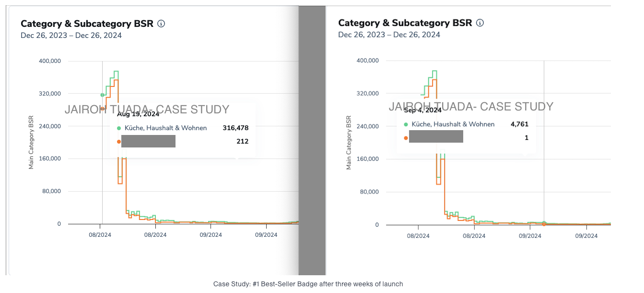Screen dimensions: 644x293
Task: Click 80,000 y-axis label on right chart
Action: (x=370, y=192)
